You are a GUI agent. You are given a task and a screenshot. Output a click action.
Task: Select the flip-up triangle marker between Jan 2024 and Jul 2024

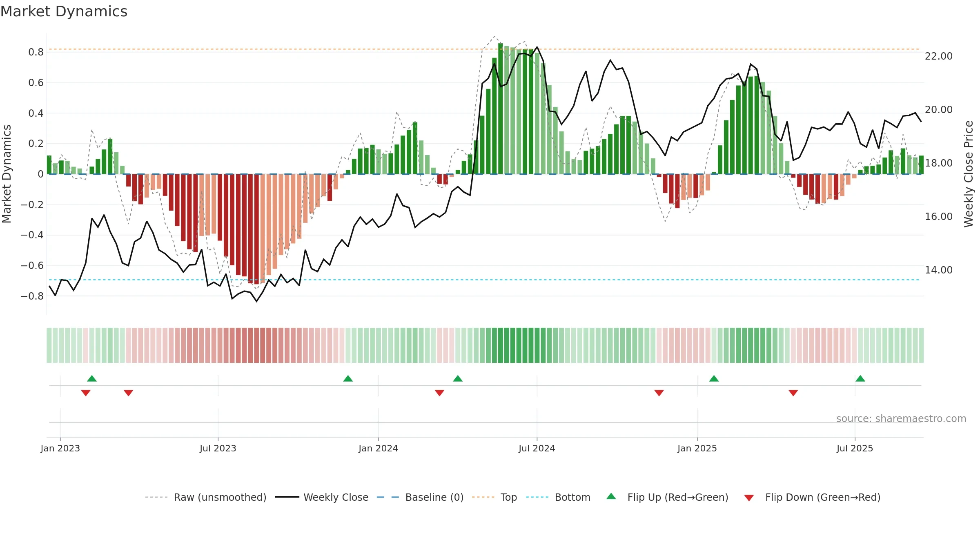tap(458, 378)
